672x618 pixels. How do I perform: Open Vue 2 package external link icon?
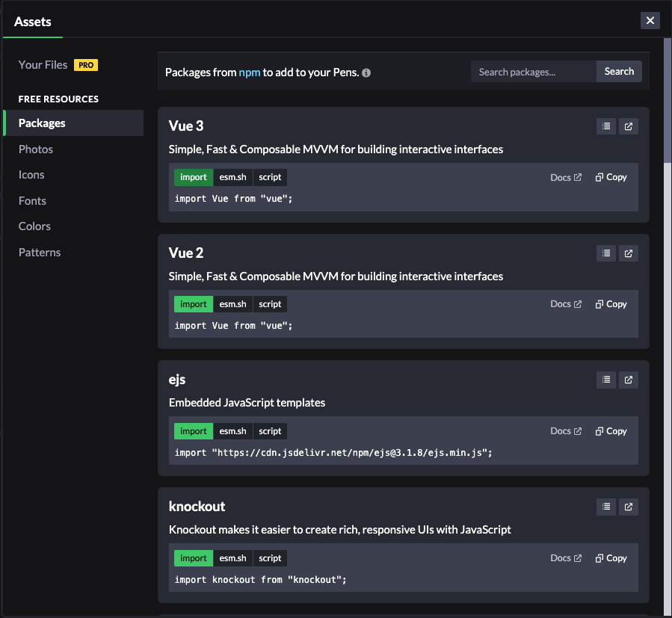tap(629, 253)
